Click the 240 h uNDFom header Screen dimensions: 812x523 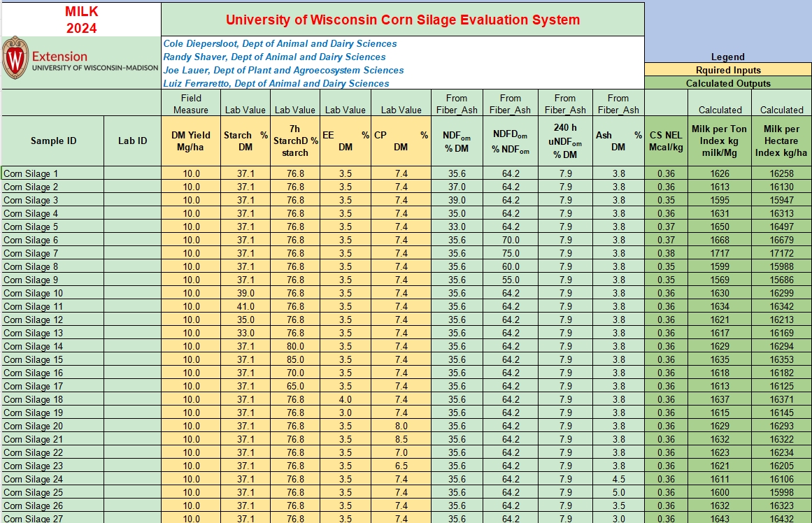tap(565, 141)
